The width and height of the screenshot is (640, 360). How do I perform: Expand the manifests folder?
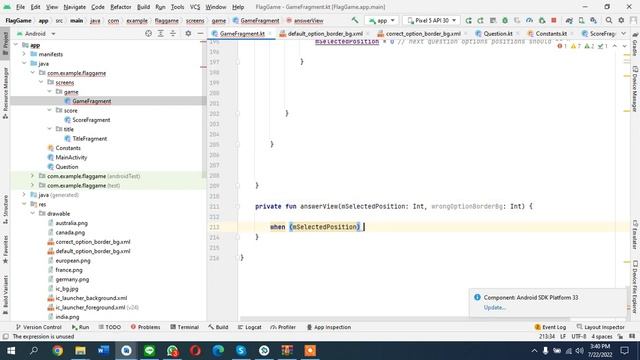[x=24, y=54]
